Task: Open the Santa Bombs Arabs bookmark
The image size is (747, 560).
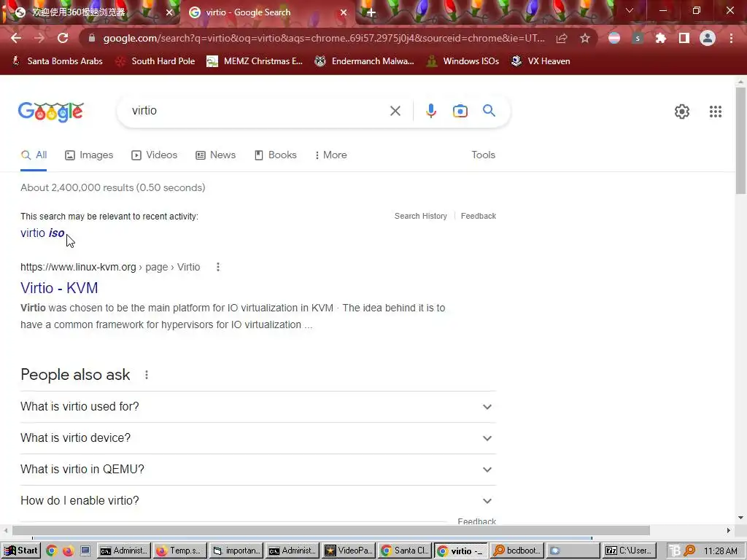Action: pos(57,61)
